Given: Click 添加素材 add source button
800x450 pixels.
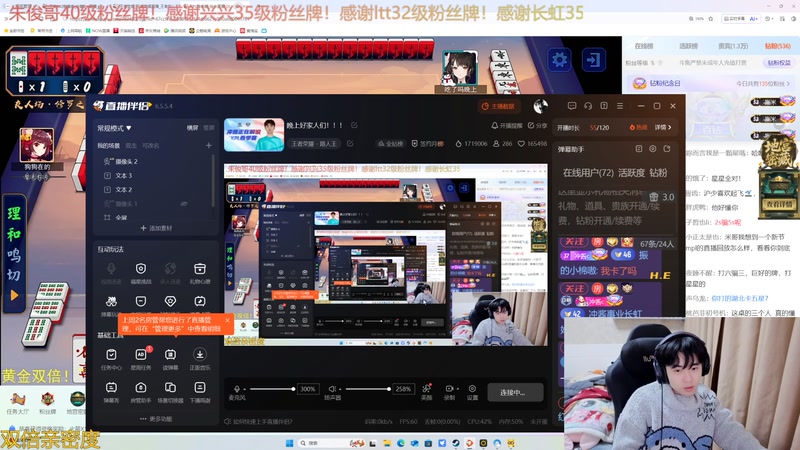Looking at the screenshot, I should pos(156,228).
